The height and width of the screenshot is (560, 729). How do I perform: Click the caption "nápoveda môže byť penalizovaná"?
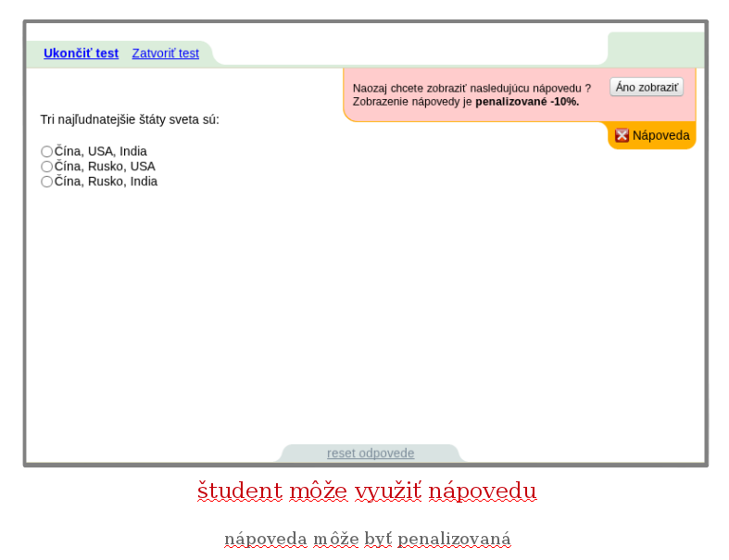tap(368, 539)
